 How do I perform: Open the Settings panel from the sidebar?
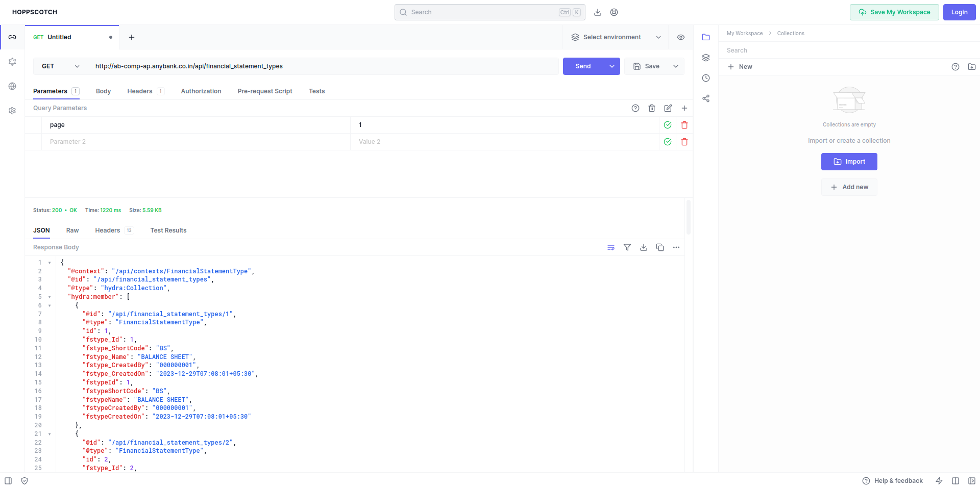tap(12, 111)
